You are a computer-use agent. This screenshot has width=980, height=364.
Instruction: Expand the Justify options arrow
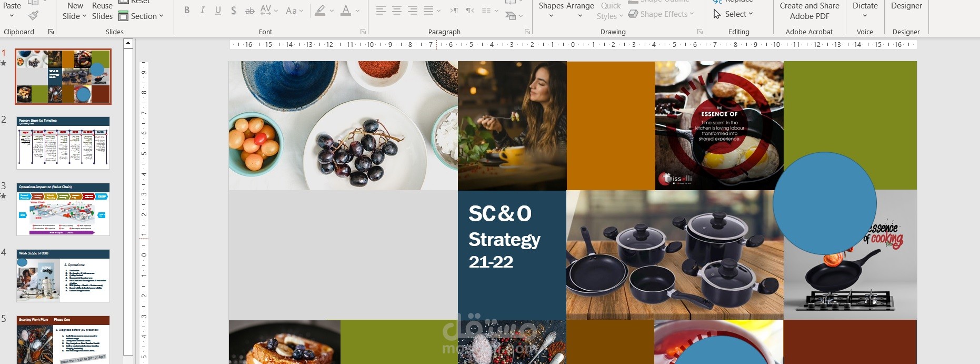[438, 11]
